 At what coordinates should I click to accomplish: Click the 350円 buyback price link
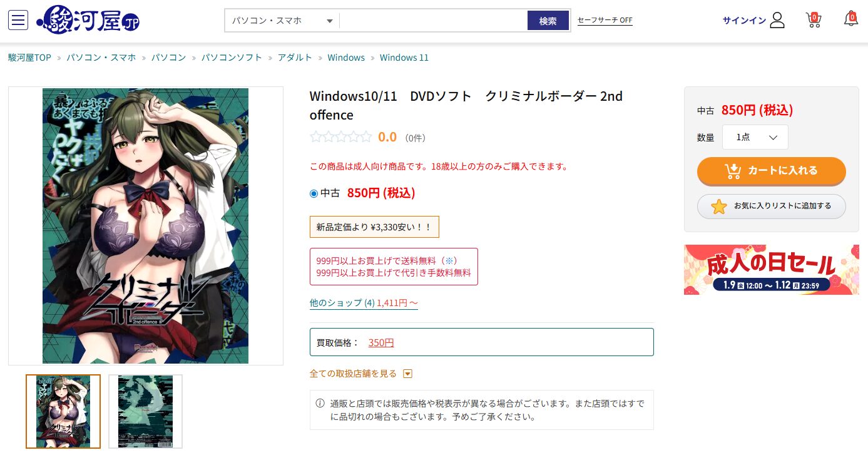[x=381, y=342]
